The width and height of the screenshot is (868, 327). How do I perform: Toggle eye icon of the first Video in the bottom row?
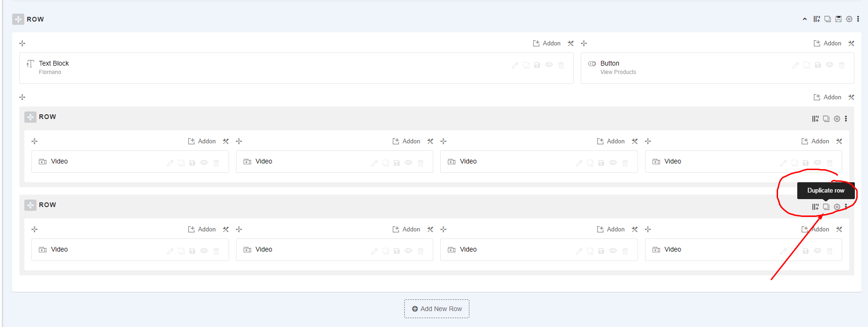coord(204,251)
